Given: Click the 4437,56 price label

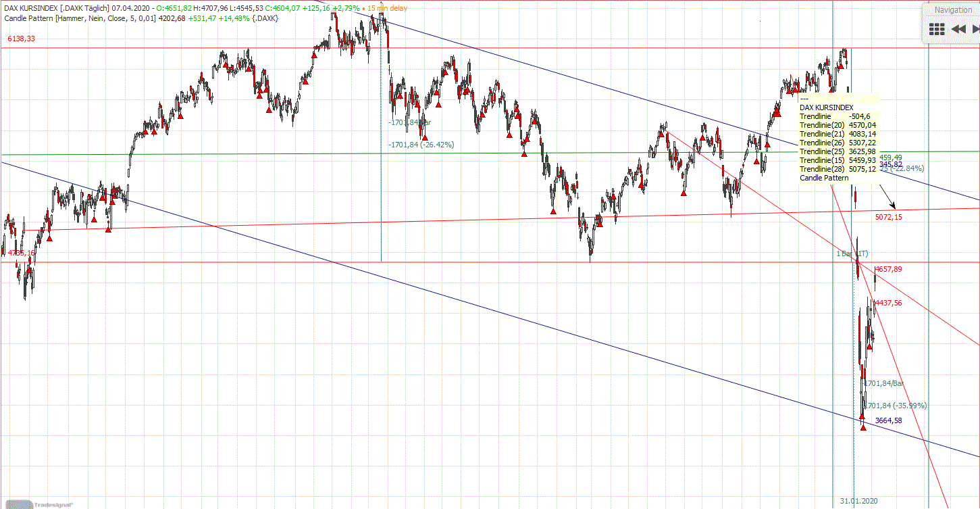Looking at the screenshot, I should (889, 303).
